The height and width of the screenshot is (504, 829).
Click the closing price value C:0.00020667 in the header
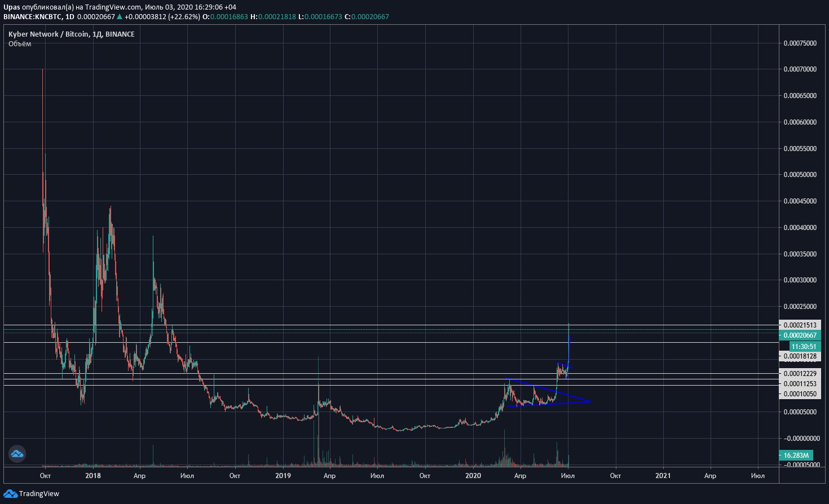click(x=365, y=17)
